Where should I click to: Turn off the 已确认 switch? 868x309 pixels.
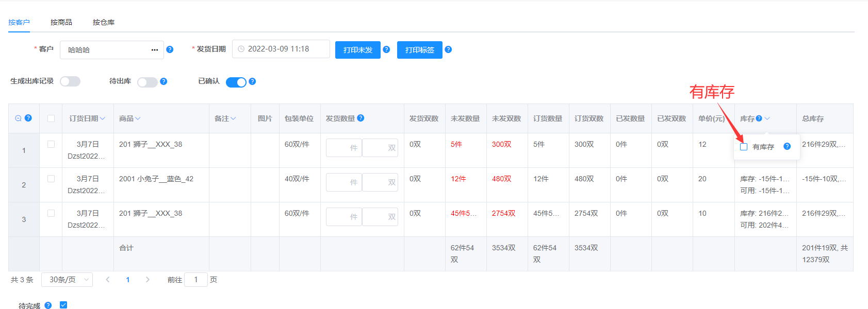point(236,82)
